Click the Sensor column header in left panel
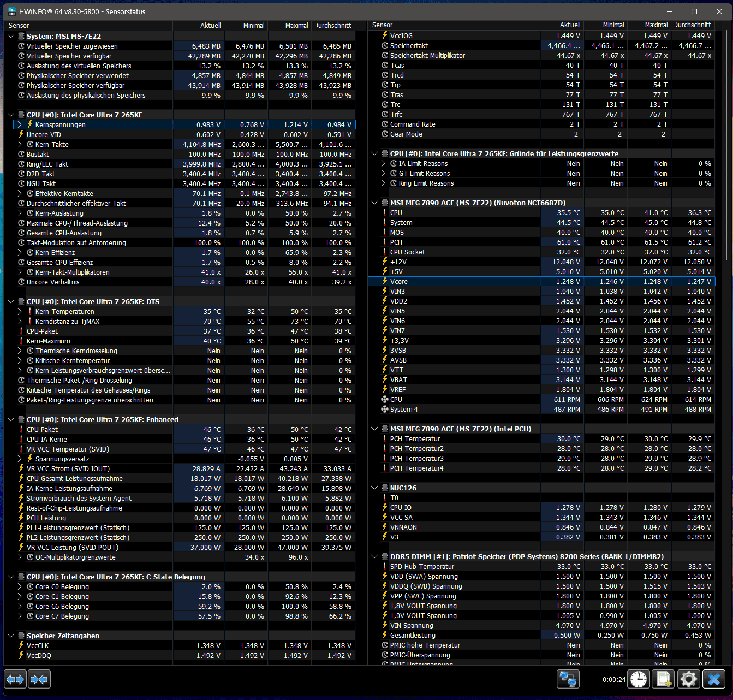Screen dimensions: 733x700 point(88,26)
